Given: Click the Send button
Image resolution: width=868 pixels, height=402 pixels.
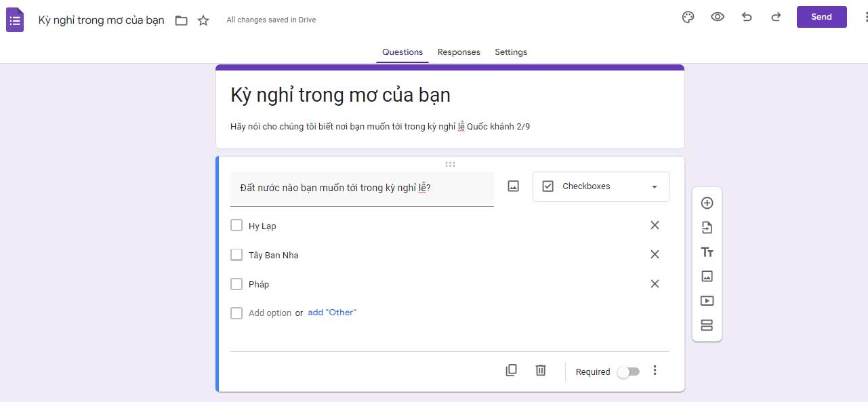Looking at the screenshot, I should [x=821, y=17].
